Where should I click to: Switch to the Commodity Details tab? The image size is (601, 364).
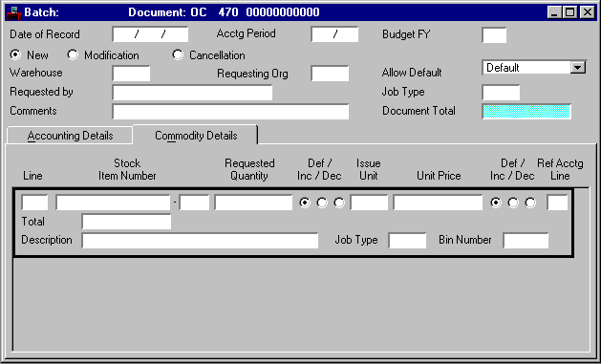196,136
